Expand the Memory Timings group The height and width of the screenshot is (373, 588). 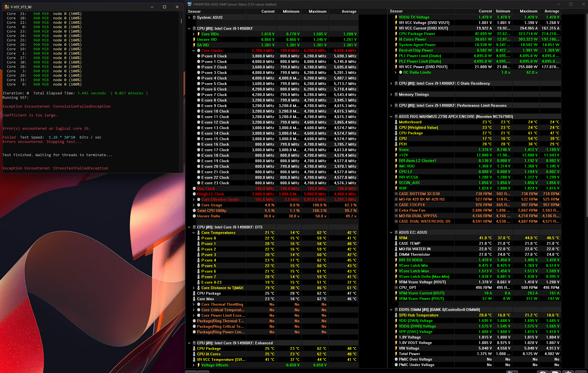click(x=391, y=94)
